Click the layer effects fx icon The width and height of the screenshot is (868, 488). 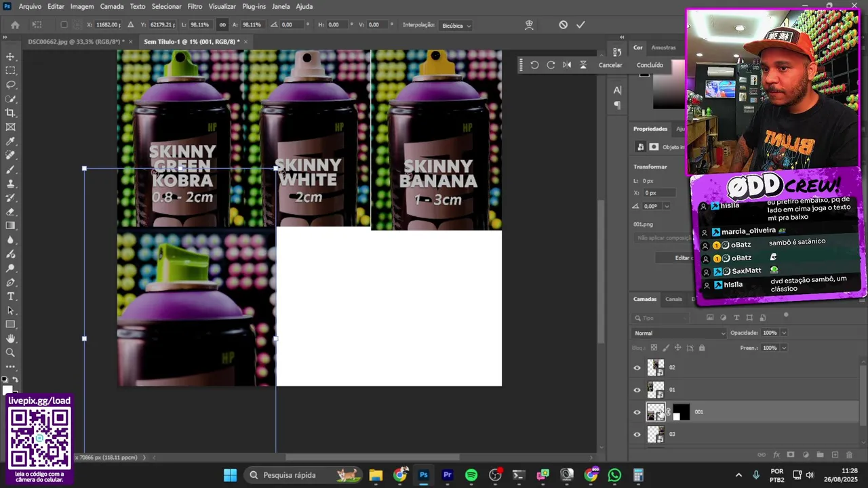[x=776, y=455]
